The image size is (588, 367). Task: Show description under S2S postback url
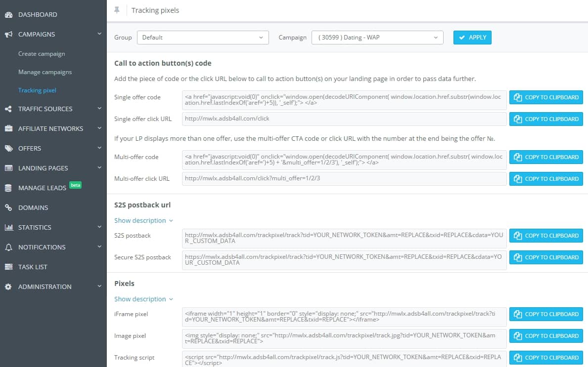(143, 221)
